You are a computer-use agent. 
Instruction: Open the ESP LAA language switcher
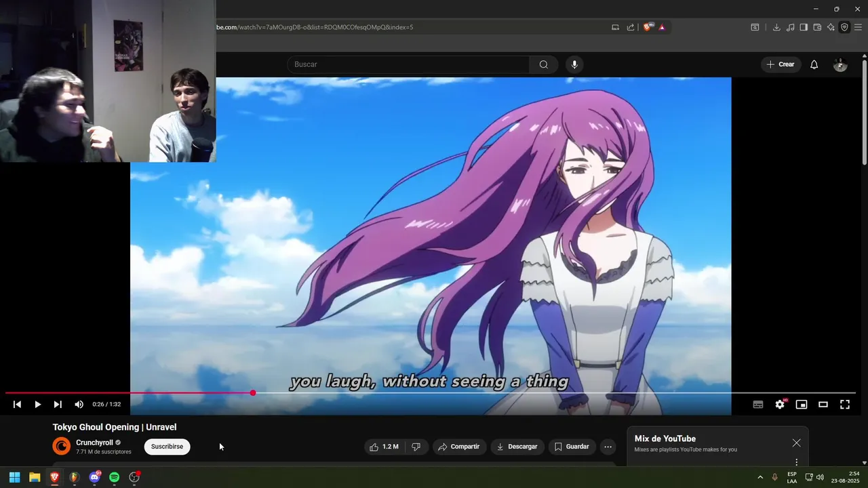coord(792,477)
